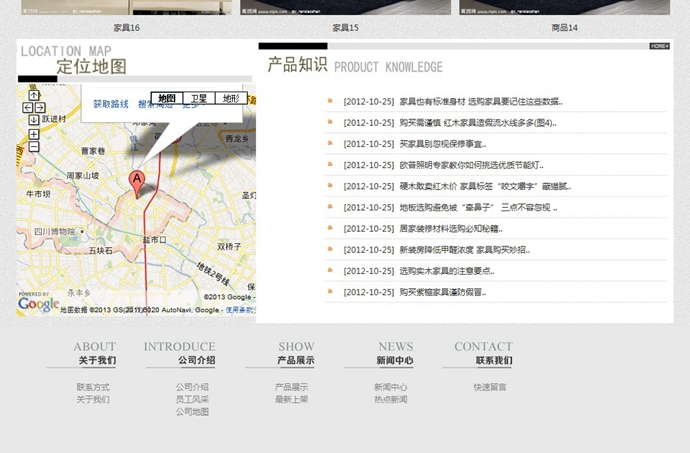Pan the map up with the arrow

34,95
